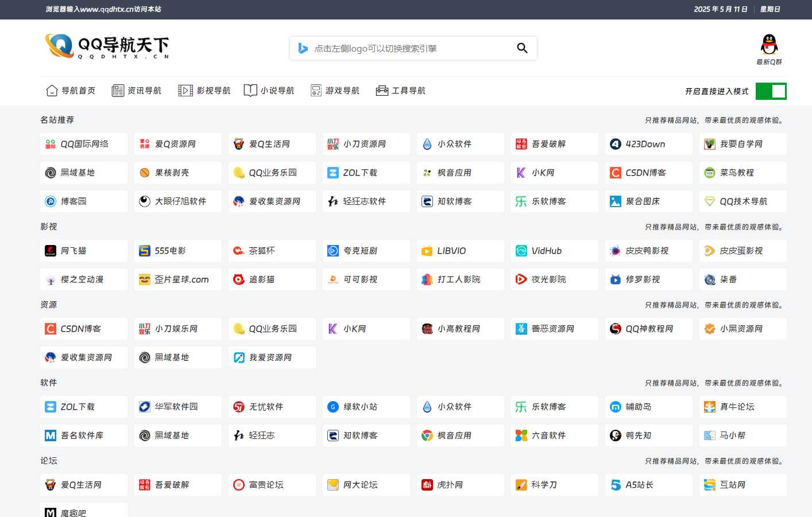Click the 网飞猫 site icon
Image resolution: width=812 pixels, height=517 pixels.
pos(51,251)
